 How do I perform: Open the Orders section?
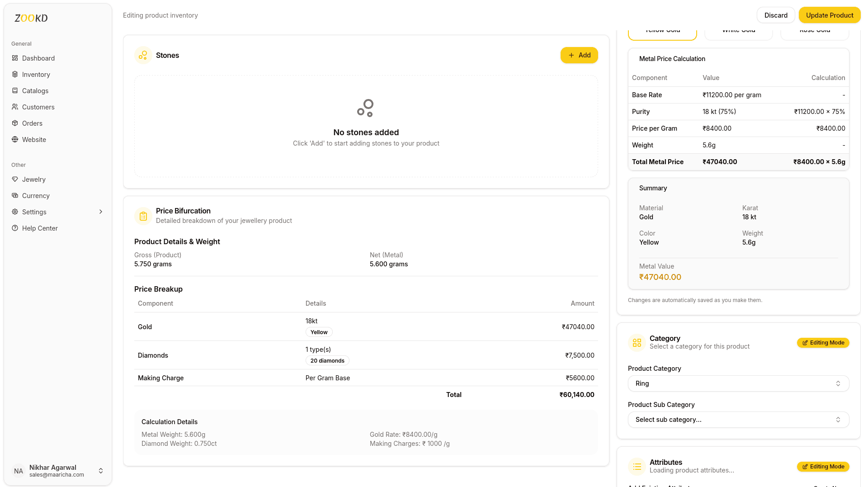[x=32, y=123]
